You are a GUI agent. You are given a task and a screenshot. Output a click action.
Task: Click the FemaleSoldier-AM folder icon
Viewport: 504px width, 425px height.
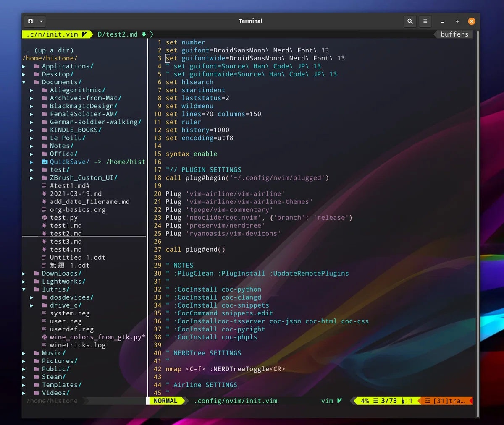(x=45, y=114)
